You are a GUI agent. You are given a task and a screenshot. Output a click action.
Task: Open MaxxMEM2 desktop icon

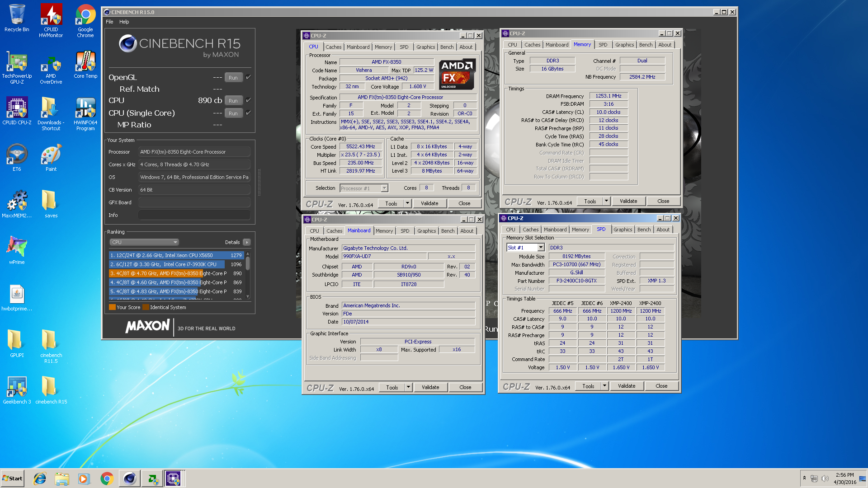click(17, 204)
